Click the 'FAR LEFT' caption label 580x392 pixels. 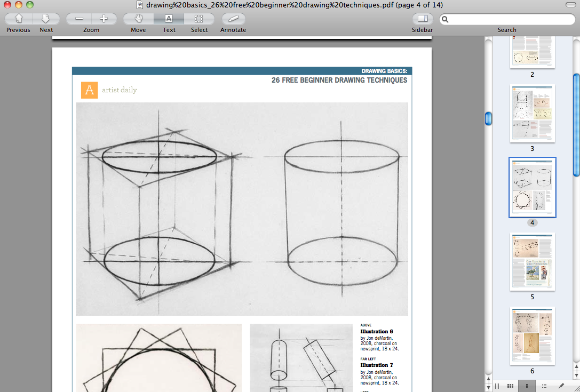click(x=368, y=359)
